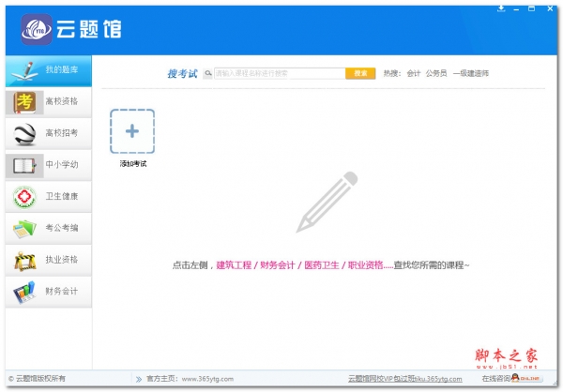Click the 公务员 hot search link
The image size is (563, 392).
point(436,72)
